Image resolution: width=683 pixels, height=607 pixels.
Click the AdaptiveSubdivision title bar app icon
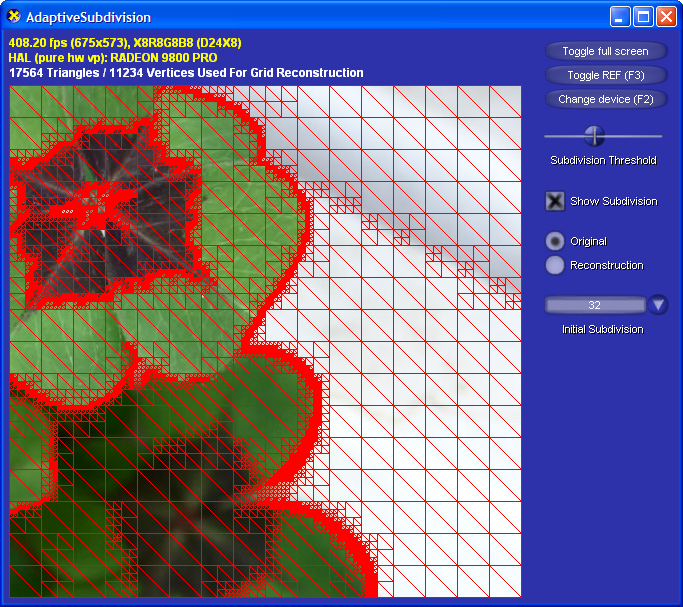point(14,17)
